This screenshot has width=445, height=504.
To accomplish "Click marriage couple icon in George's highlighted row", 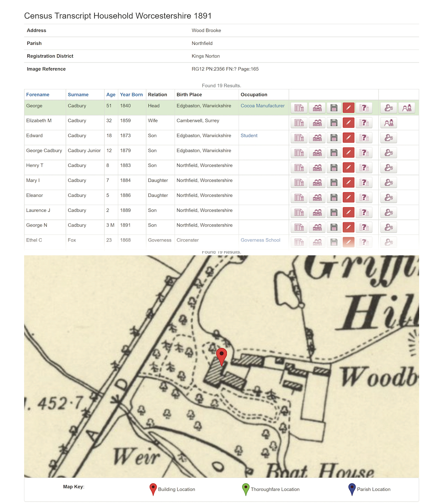I will pos(407,108).
